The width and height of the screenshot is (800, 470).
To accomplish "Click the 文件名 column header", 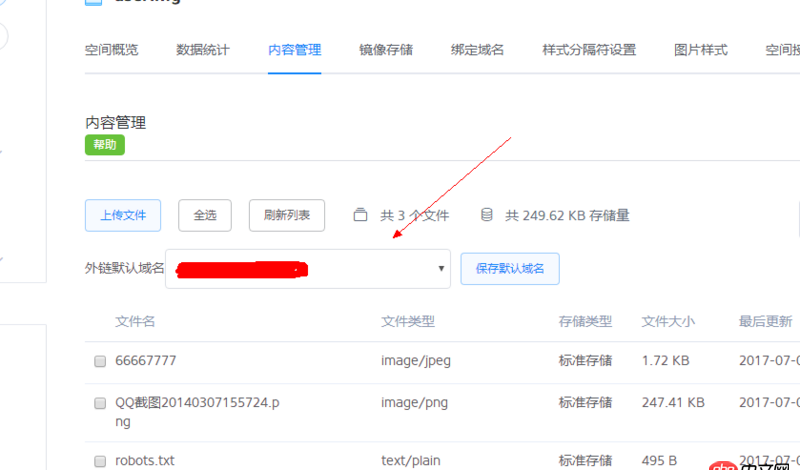I will pyautogui.click(x=135, y=321).
